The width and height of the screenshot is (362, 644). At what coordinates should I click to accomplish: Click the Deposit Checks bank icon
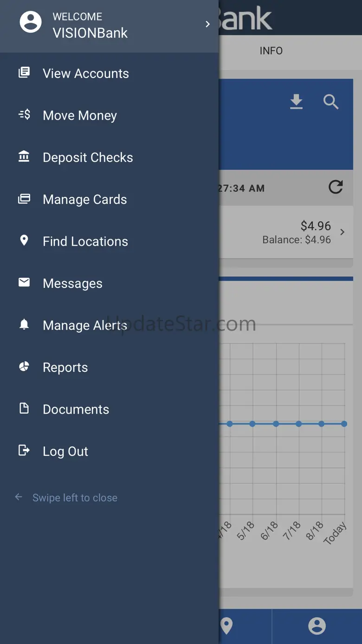(x=24, y=156)
